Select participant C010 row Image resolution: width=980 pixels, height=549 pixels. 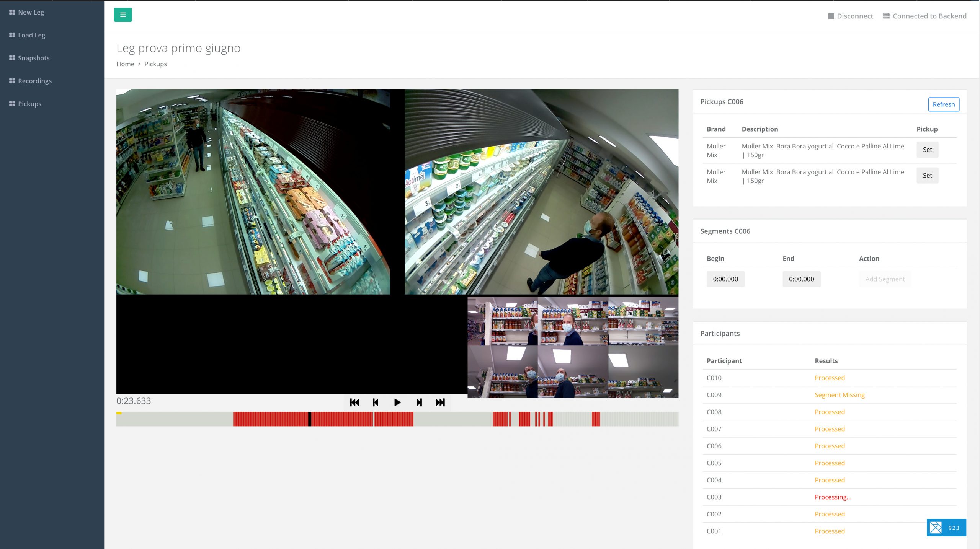830,378
